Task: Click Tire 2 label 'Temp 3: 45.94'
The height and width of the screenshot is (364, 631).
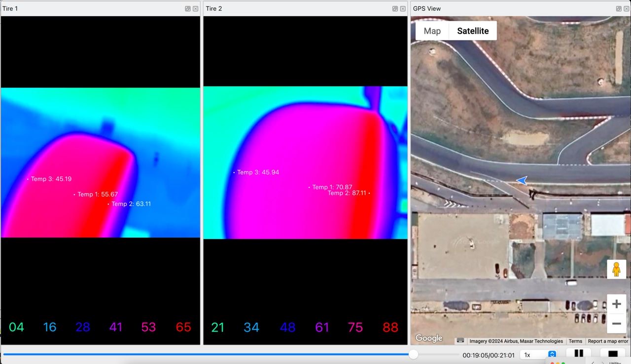Action: (x=258, y=172)
